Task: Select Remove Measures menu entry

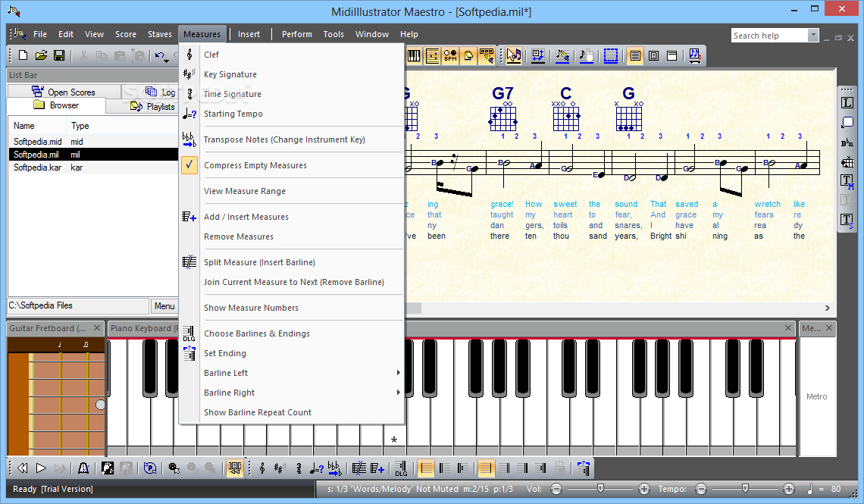Action: [x=239, y=237]
